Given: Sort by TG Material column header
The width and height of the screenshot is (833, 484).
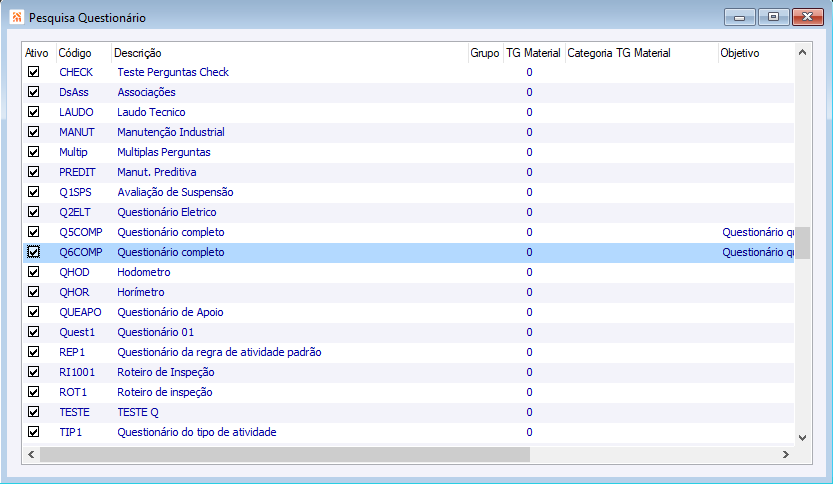Looking at the screenshot, I should (533, 53).
